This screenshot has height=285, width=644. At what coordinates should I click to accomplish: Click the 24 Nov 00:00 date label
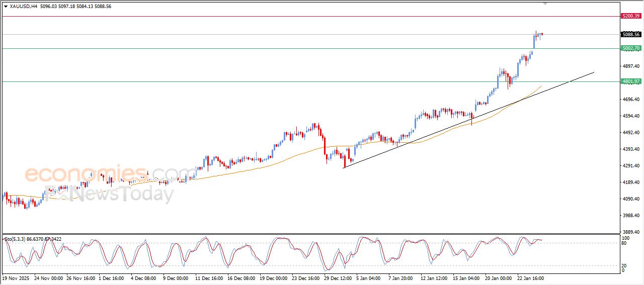[x=49, y=277]
